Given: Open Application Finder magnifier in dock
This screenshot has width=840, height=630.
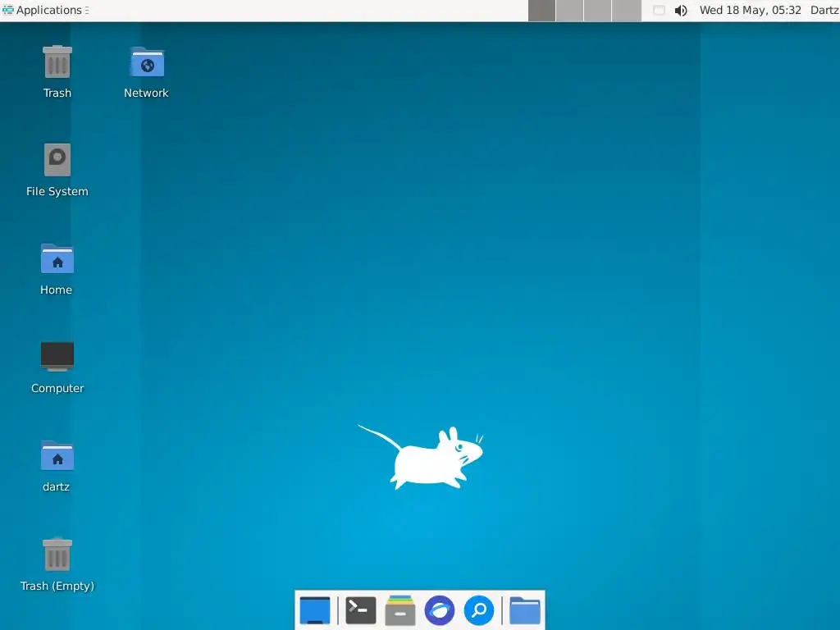Looking at the screenshot, I should coord(479,610).
